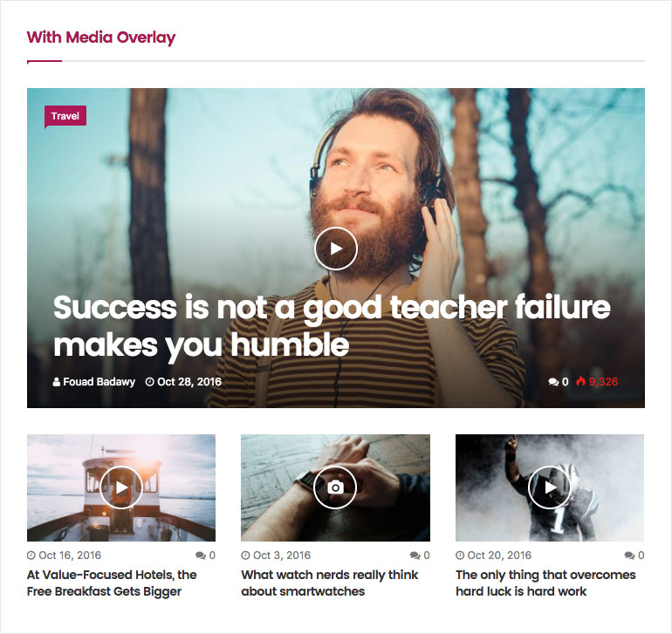Open 'The only thing that overcomes hard luck' article
This screenshot has height=634, width=672.
pos(545,583)
